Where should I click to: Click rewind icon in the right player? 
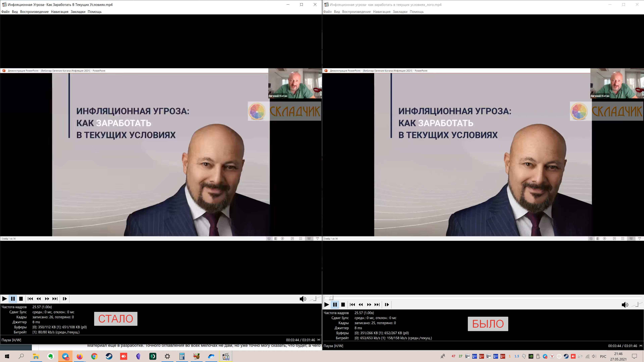coord(360,304)
